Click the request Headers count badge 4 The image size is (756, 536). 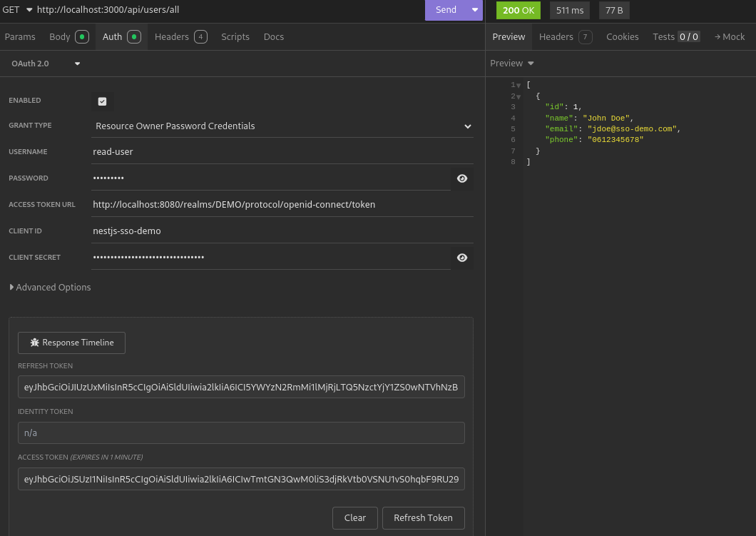200,36
